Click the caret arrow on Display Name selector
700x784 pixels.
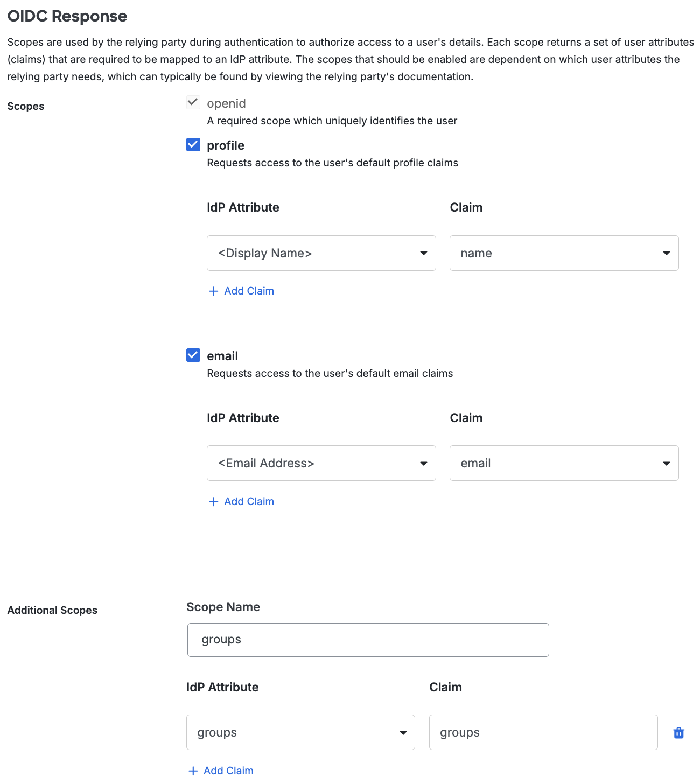tap(424, 253)
